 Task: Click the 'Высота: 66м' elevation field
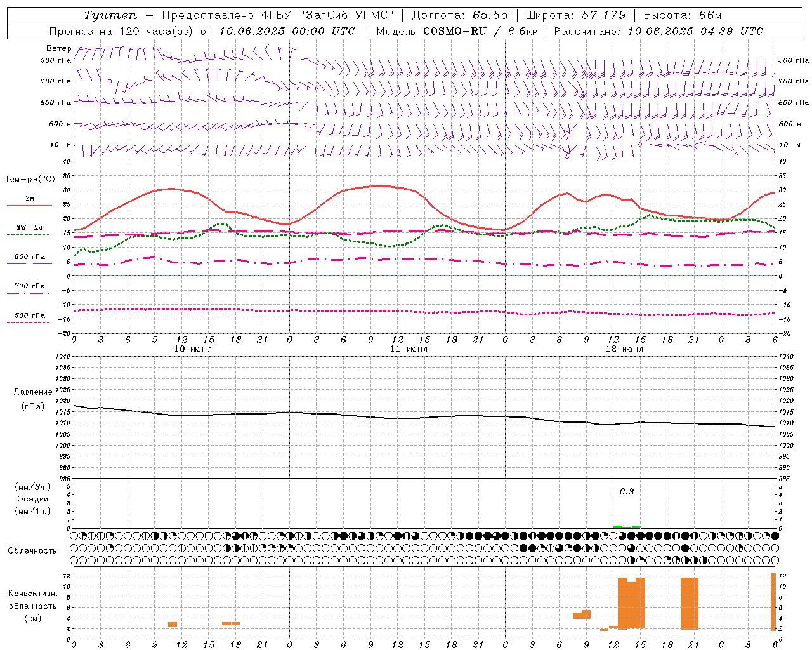click(x=683, y=15)
